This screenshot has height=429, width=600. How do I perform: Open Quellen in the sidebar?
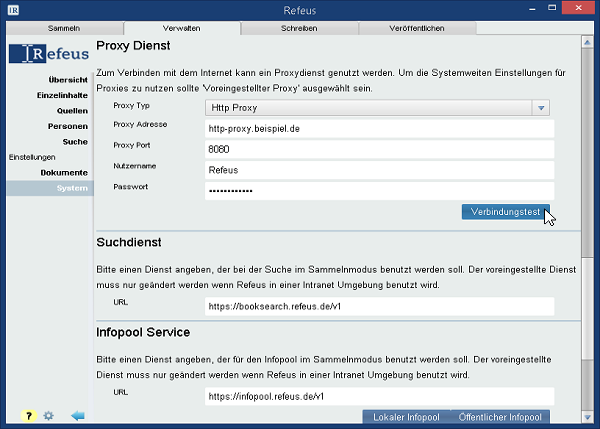point(72,110)
